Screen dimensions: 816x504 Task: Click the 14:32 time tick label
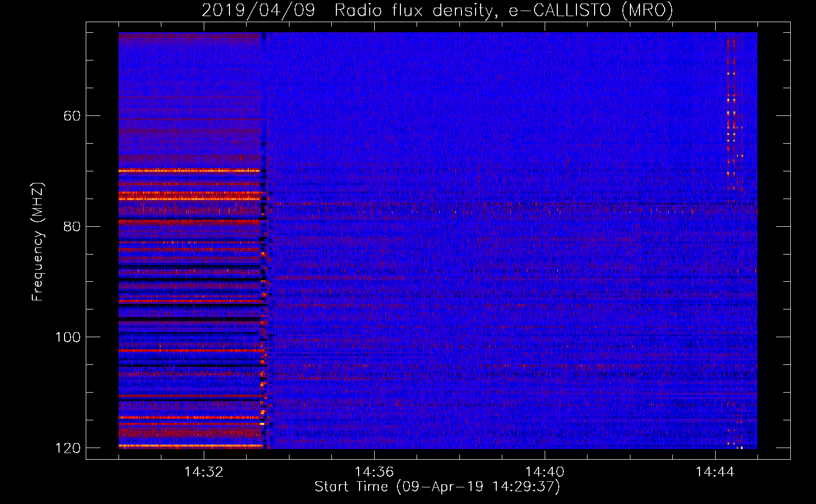coord(204,472)
